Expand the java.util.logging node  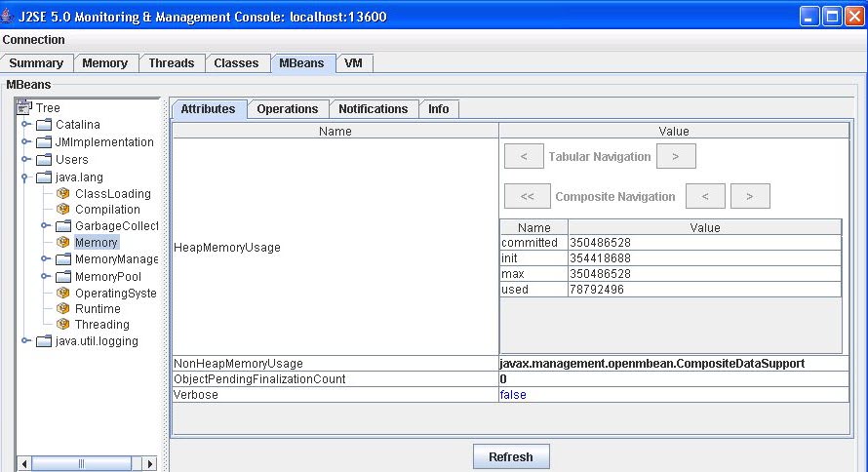(x=25, y=340)
